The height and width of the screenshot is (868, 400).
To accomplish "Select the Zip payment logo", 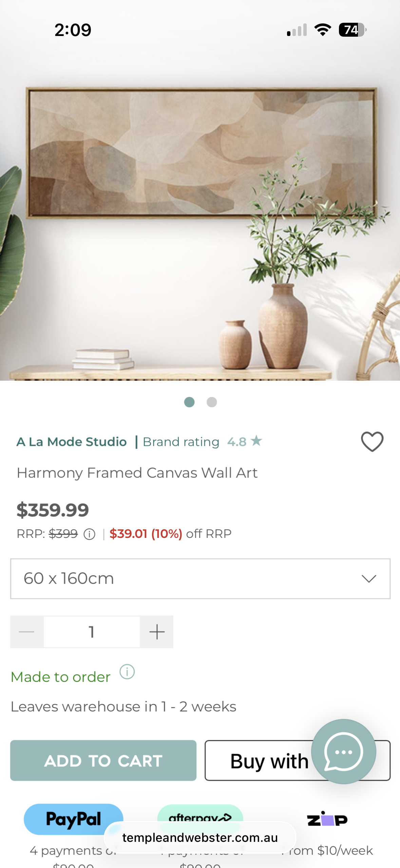I will (x=327, y=819).
